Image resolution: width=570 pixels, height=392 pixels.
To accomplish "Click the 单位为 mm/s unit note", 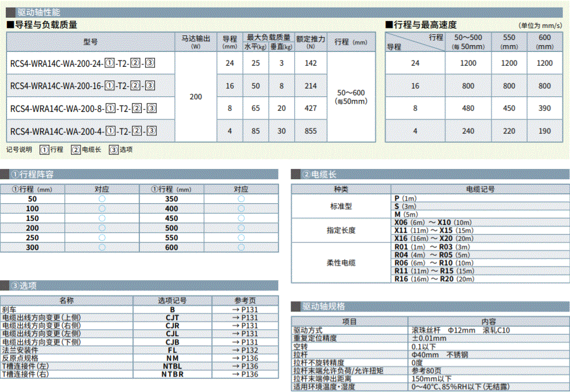I will coord(540,26).
